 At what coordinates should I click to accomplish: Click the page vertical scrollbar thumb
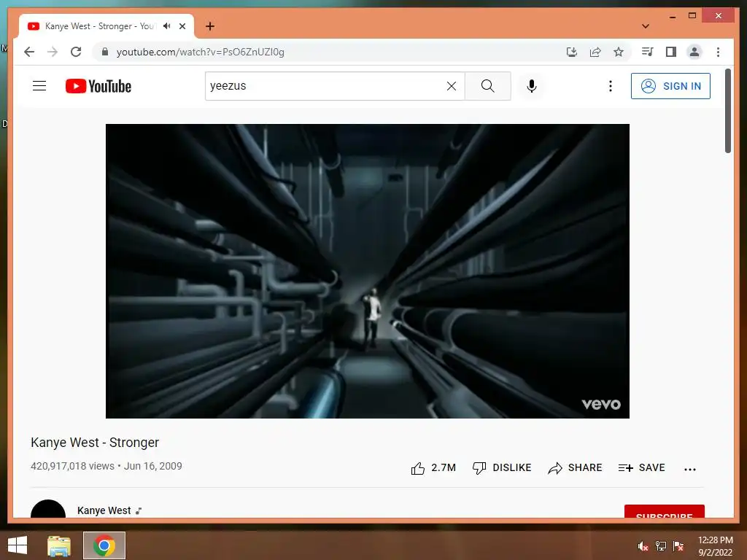727,111
